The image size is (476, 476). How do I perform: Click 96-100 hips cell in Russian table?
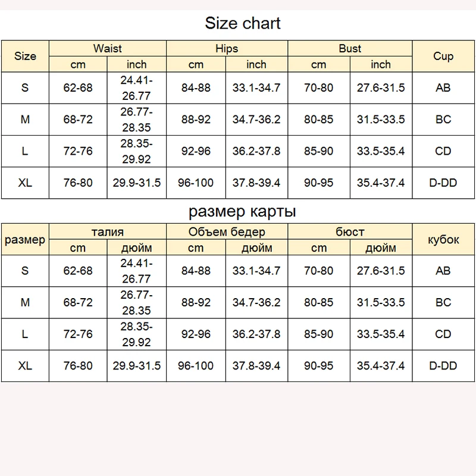(196, 366)
